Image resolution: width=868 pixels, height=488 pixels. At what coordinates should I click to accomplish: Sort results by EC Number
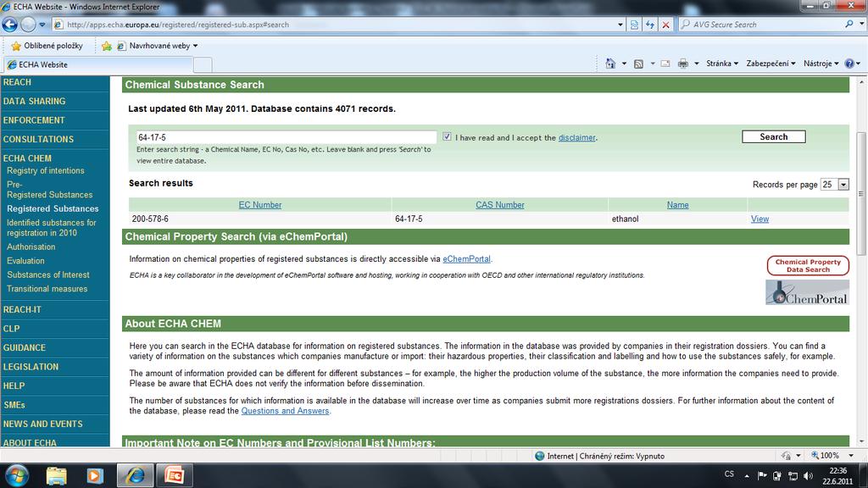(259, 205)
